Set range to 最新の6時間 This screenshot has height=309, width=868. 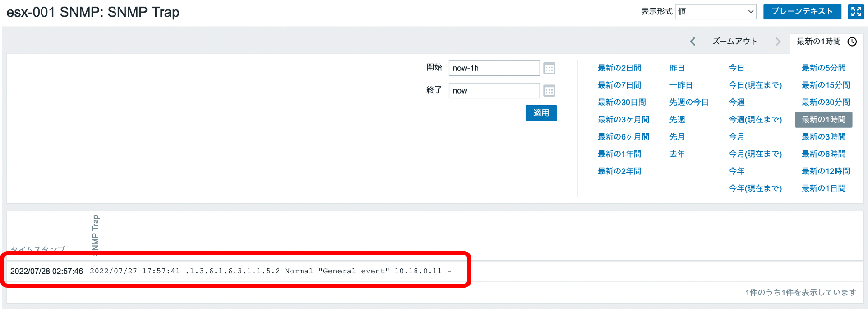pyautogui.click(x=823, y=154)
